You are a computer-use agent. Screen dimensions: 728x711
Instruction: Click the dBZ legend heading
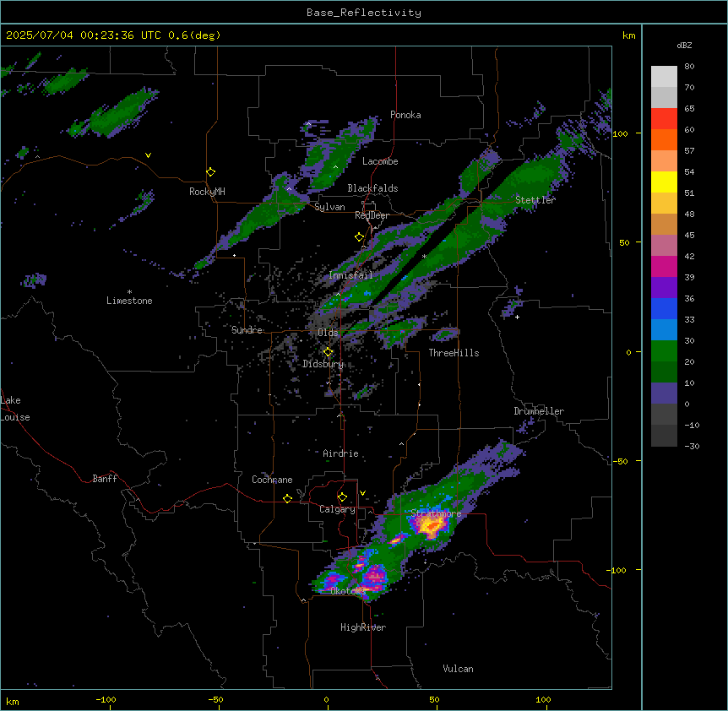click(684, 46)
